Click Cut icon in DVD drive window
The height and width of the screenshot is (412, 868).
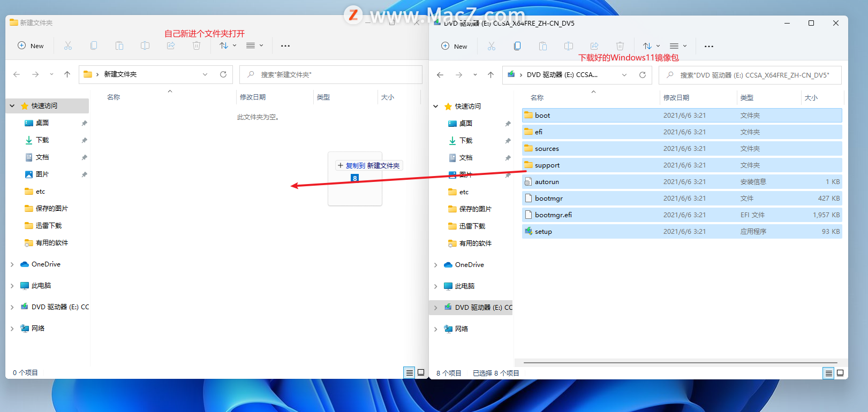[x=492, y=46]
